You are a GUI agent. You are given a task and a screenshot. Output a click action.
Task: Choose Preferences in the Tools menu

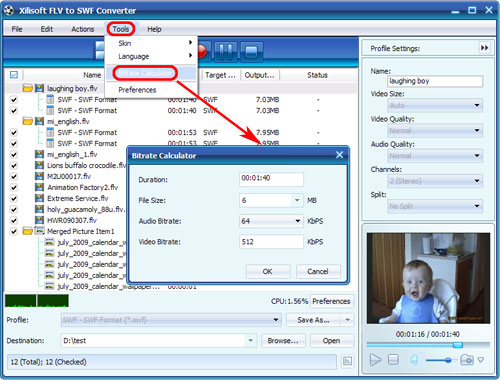[152, 90]
